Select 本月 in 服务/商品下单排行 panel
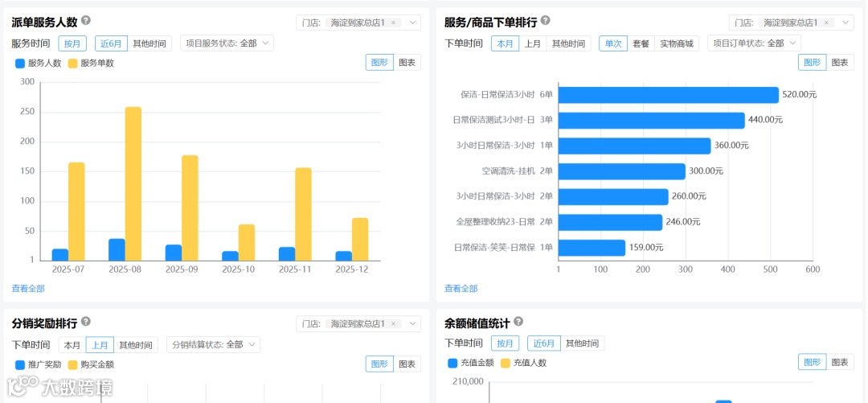The width and height of the screenshot is (868, 403). coord(506,43)
